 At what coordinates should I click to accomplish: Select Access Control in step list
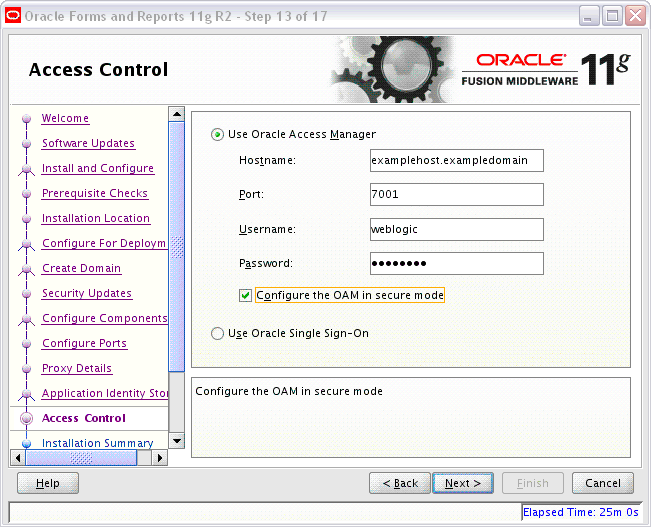click(83, 418)
